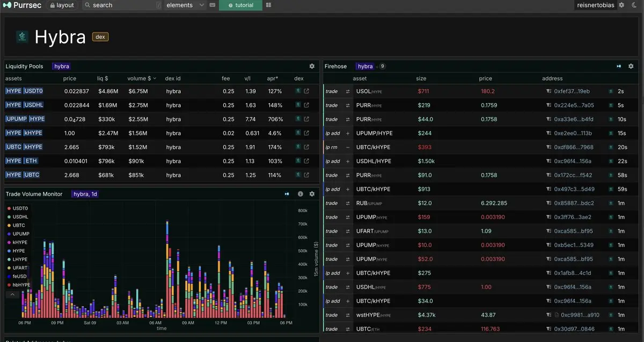Toggle UPUMP legend entry
This screenshot has width=644, height=342.
point(18,234)
